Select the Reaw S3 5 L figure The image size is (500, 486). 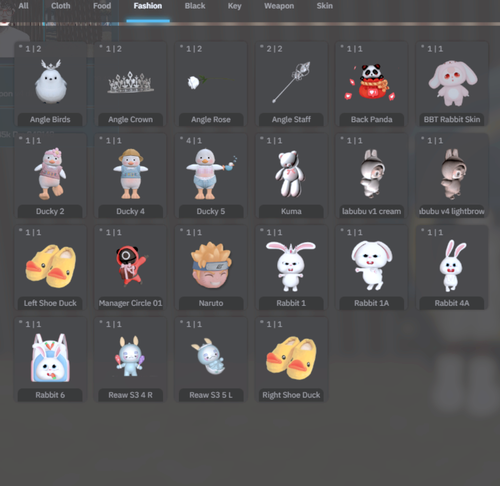pos(209,356)
